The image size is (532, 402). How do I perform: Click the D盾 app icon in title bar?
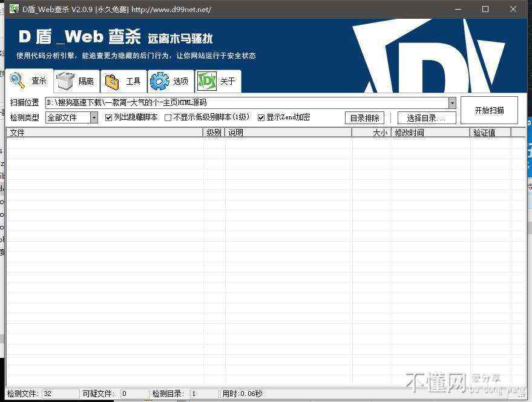14,8
